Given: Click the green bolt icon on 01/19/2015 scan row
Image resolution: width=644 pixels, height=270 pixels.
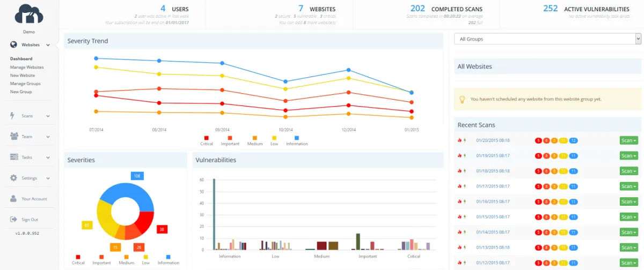Looking at the screenshot, I should coord(464,156).
